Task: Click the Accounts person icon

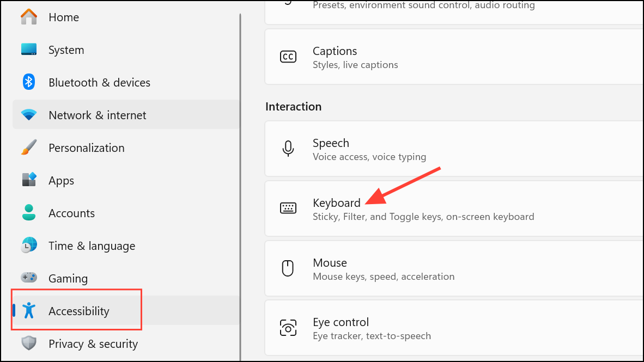Action: (28, 213)
